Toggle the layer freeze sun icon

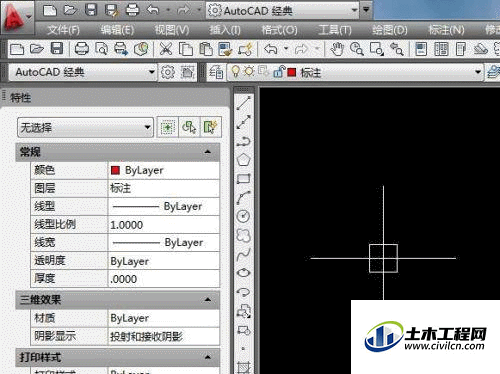(x=249, y=72)
